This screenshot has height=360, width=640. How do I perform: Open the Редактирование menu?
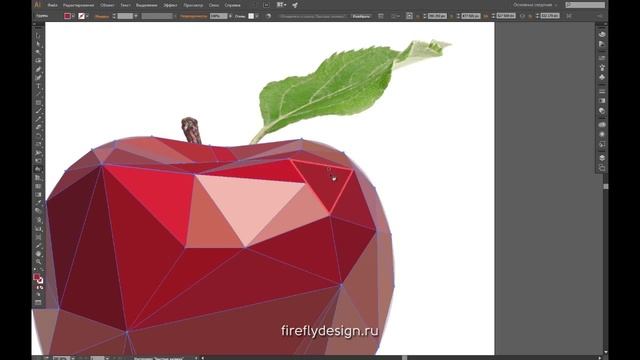click(x=78, y=5)
